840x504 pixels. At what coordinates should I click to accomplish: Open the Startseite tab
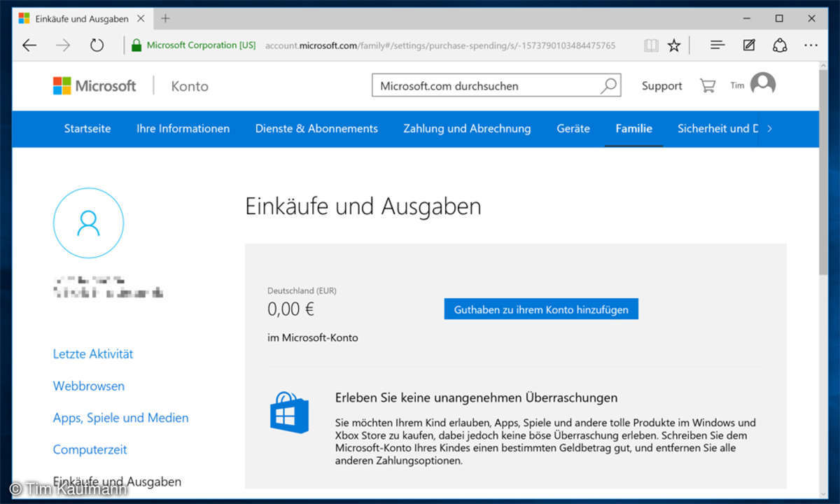[x=87, y=129]
